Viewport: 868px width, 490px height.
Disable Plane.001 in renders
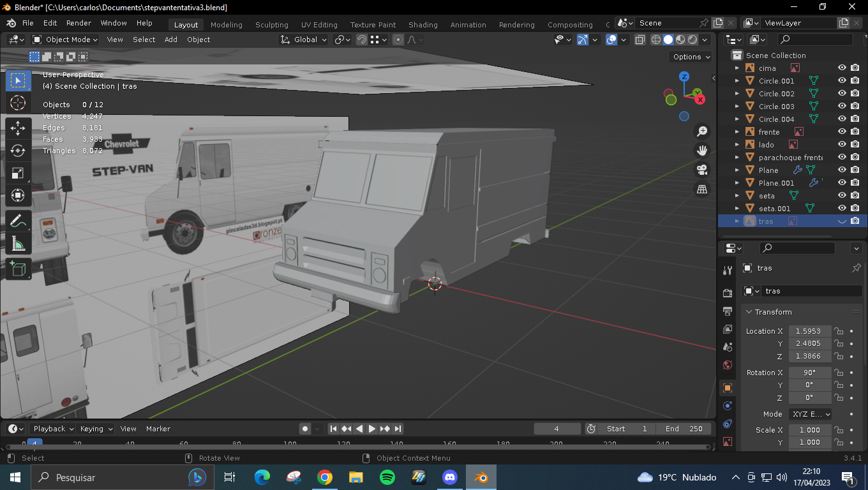point(855,182)
